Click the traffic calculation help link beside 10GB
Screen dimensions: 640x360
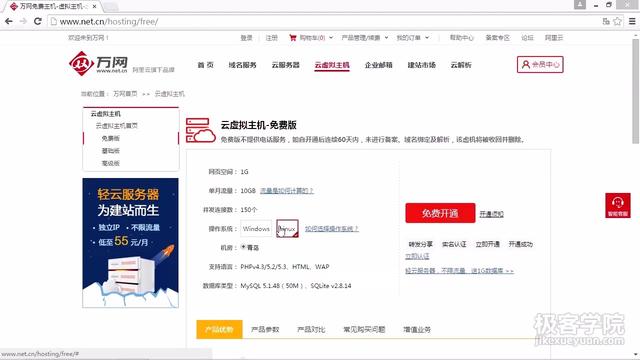pyautogui.click(x=287, y=191)
